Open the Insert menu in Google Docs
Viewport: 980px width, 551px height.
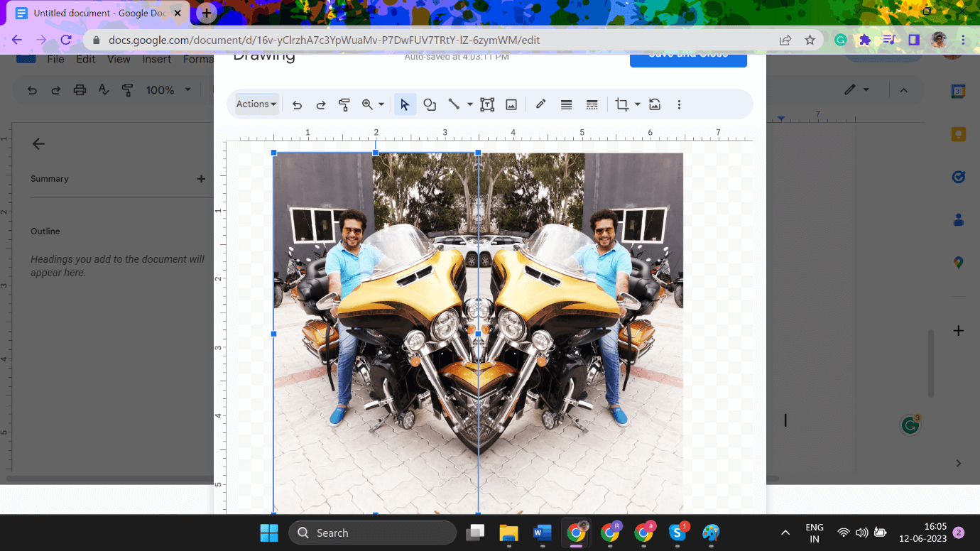tap(156, 60)
